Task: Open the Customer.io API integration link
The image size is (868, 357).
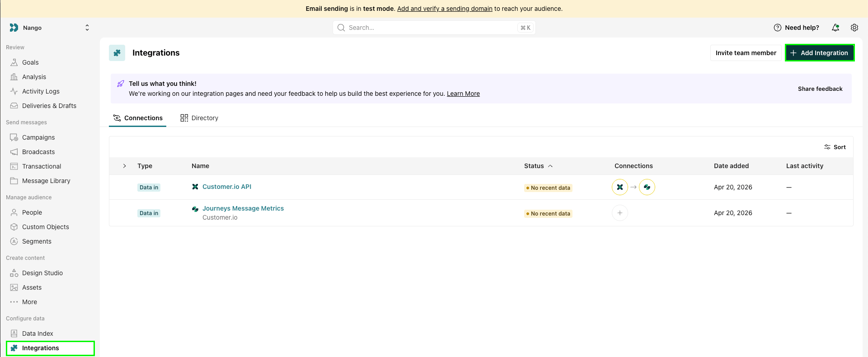Action: click(x=227, y=187)
